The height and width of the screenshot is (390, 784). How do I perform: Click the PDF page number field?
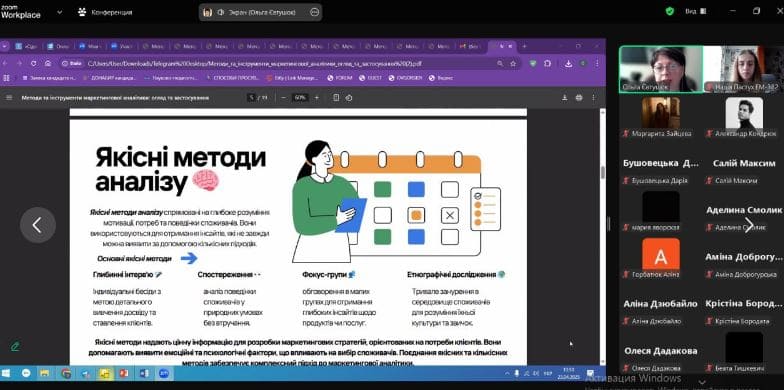coord(252,98)
